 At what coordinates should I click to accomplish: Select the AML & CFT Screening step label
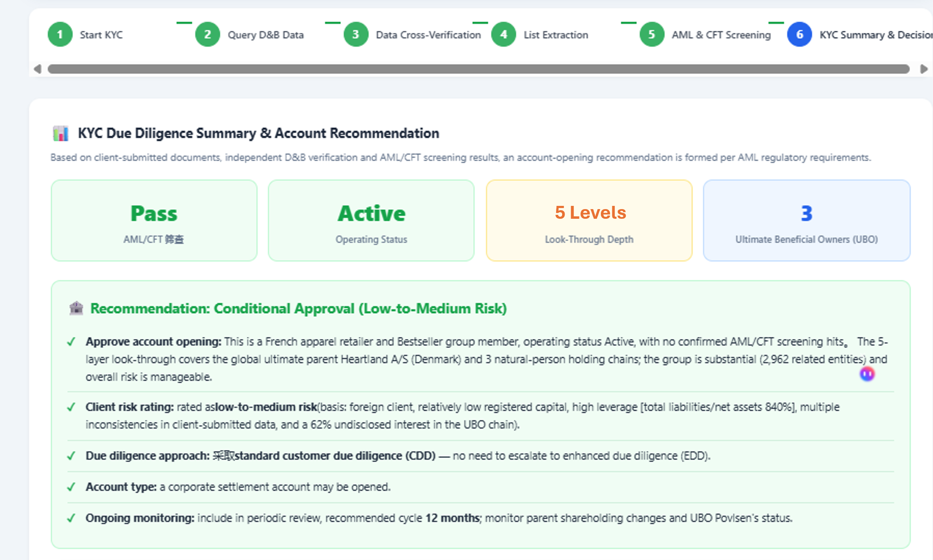(721, 35)
